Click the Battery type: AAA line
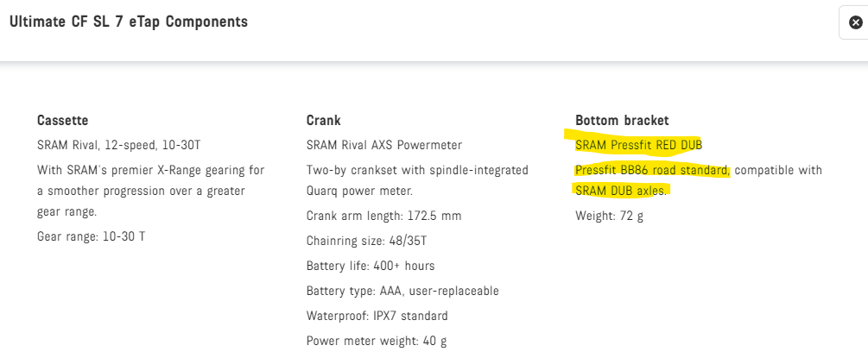This screenshot has height=358, width=868. pyautogui.click(x=402, y=291)
